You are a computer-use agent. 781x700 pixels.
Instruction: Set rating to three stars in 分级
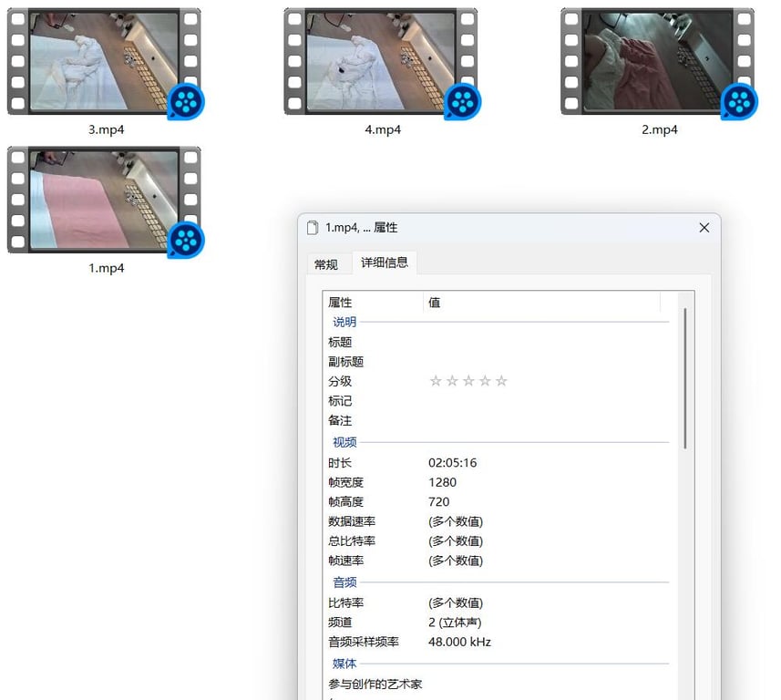(x=468, y=381)
